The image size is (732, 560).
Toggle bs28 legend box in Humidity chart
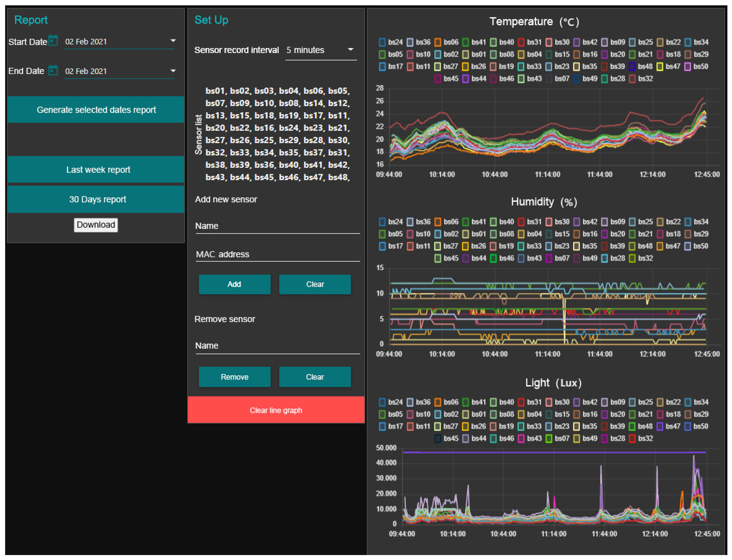click(x=605, y=259)
